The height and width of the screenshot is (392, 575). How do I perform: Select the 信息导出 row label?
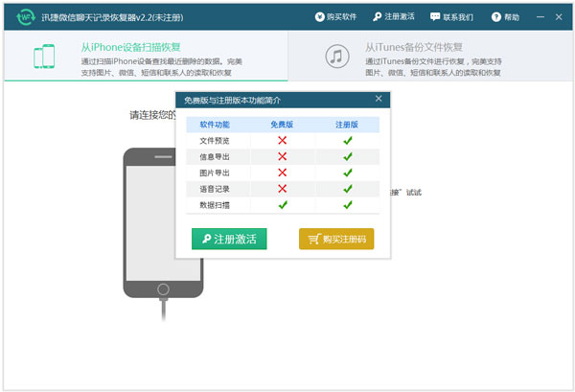click(x=215, y=157)
